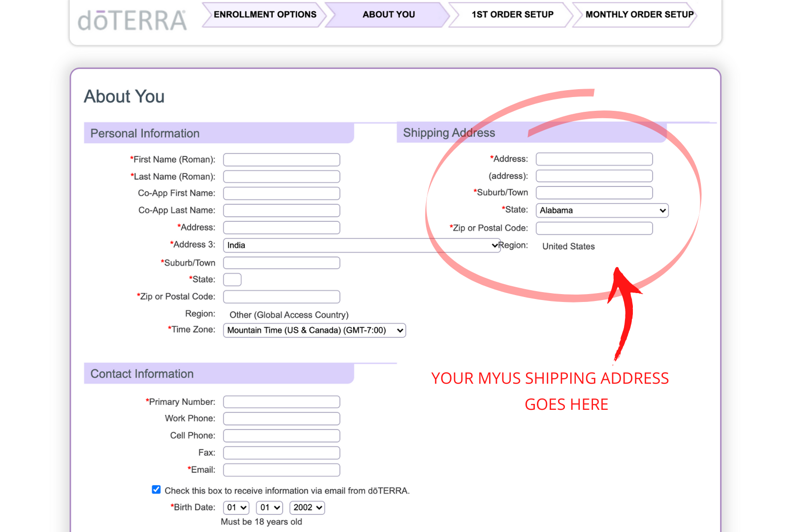788x532 pixels.
Task: Click the 'About You' page heading
Action: 124,97
